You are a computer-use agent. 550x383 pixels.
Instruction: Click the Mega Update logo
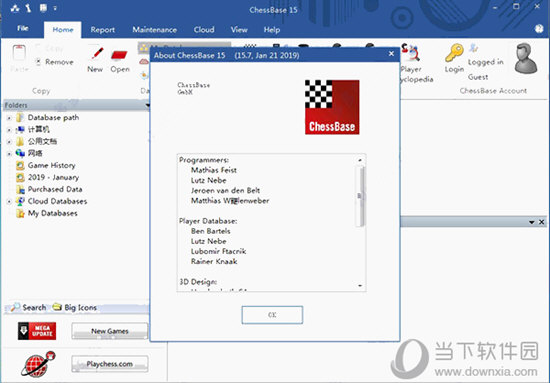pyautogui.click(x=37, y=331)
